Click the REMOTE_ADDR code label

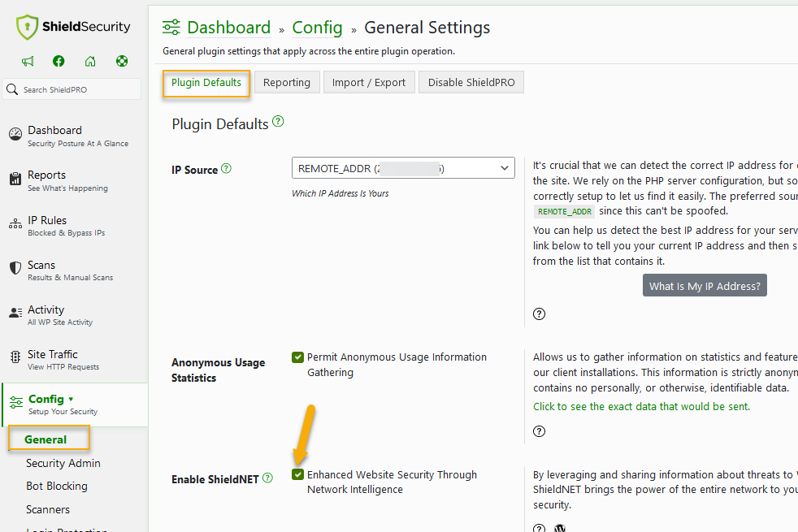tap(565, 211)
